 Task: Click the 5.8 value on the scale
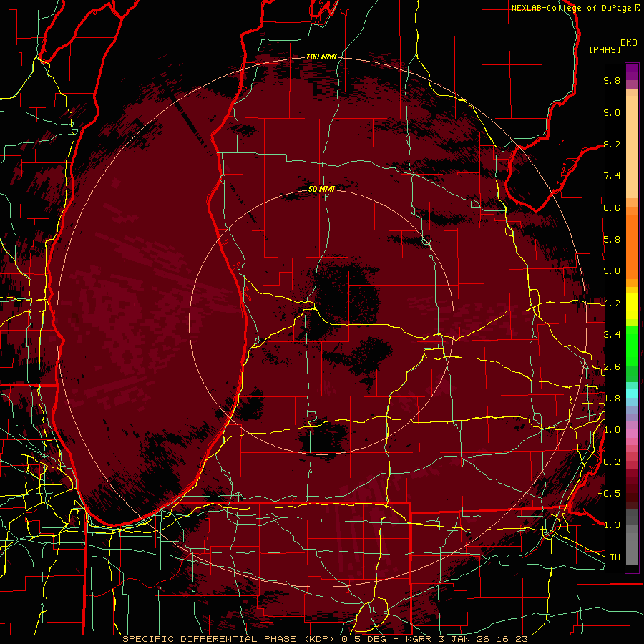click(612, 240)
